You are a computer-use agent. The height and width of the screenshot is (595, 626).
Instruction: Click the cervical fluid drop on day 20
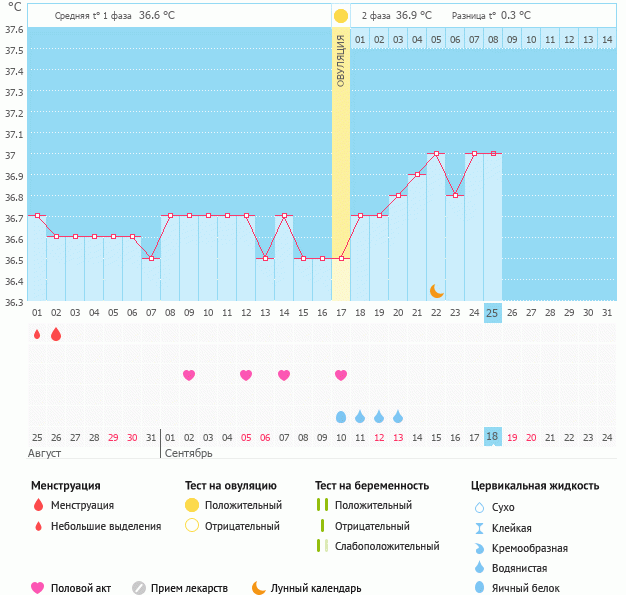tap(398, 416)
